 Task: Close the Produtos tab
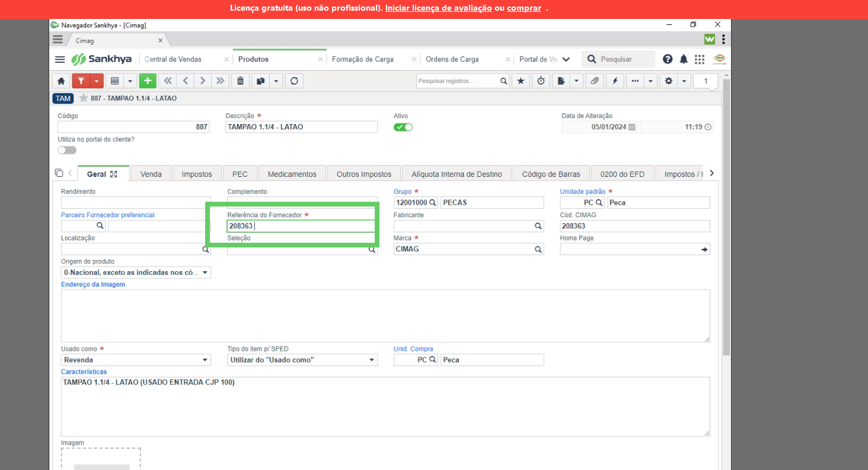coord(321,59)
